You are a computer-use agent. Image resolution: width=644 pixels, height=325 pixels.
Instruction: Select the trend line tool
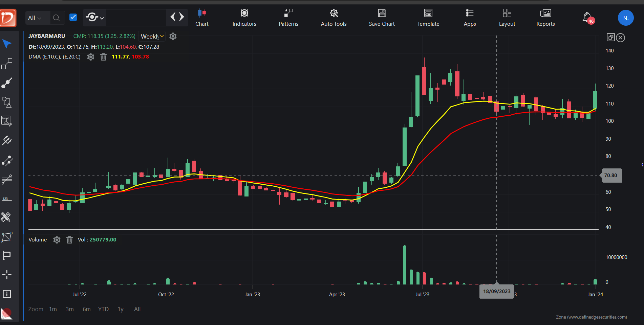click(7, 83)
